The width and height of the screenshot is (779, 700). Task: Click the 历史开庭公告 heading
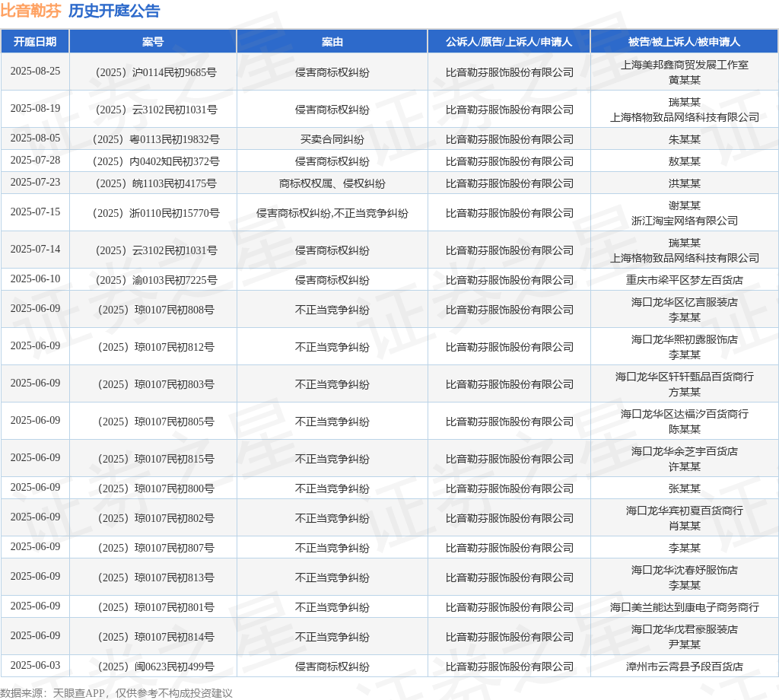114,11
